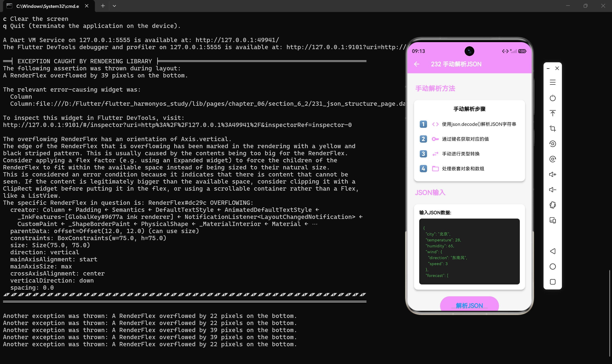Open the hamburger menu in the emulator side toolbar
This screenshot has height=364, width=612.
point(552,82)
